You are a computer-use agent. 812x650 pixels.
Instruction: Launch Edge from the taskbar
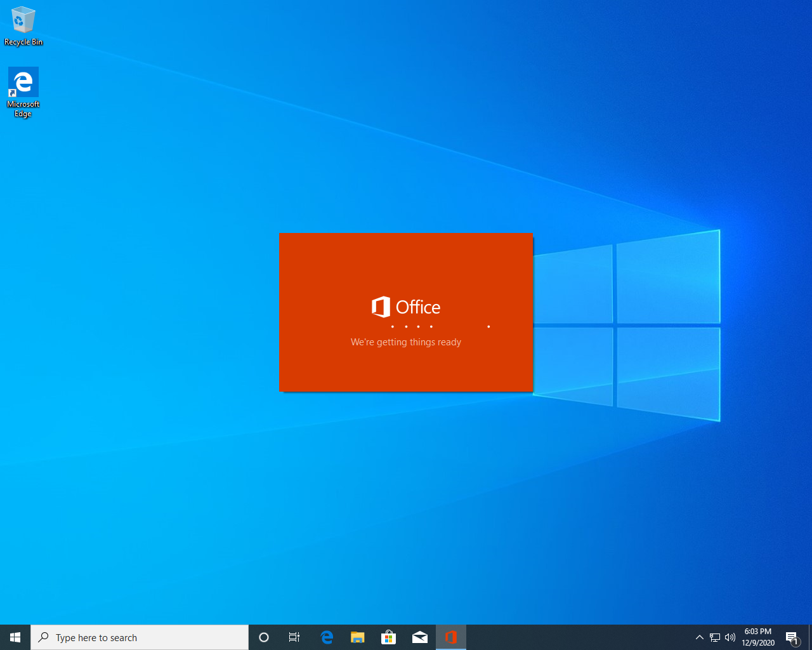pyautogui.click(x=327, y=637)
